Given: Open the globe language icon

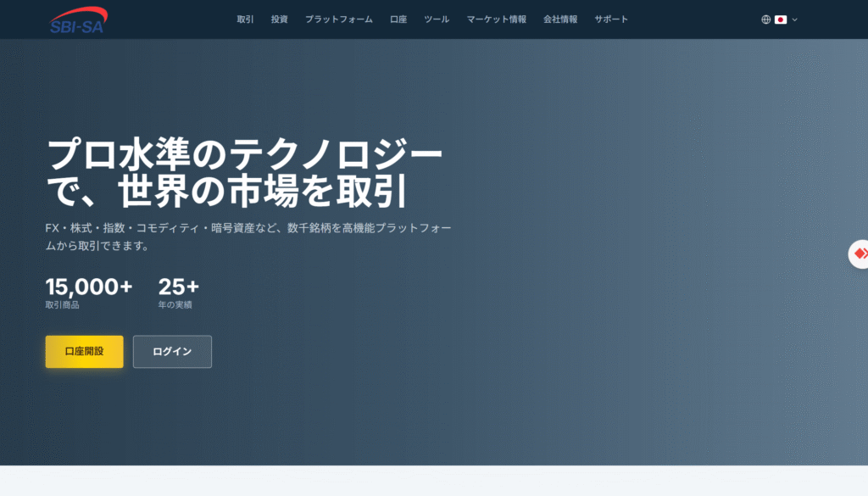Looking at the screenshot, I should 765,20.
